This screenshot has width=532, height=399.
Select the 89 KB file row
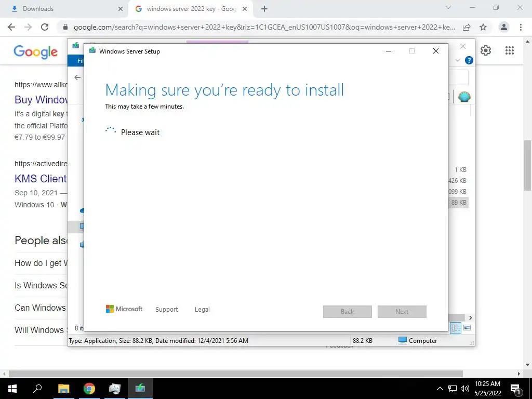pyautogui.click(x=458, y=203)
